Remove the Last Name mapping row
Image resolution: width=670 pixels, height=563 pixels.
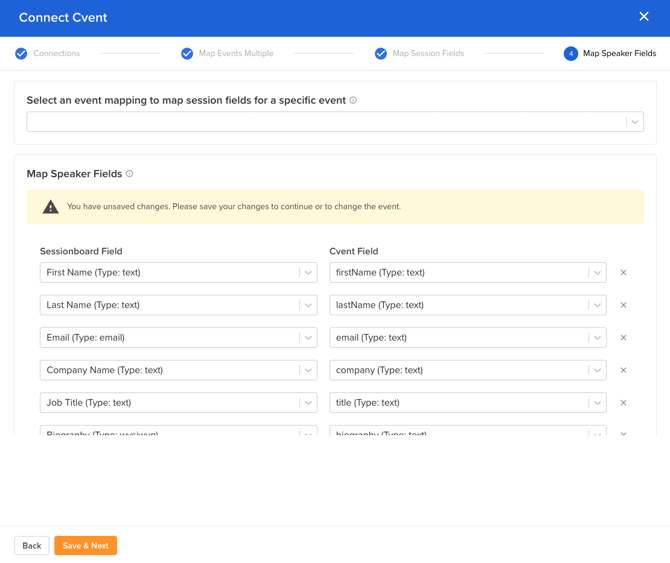point(623,305)
